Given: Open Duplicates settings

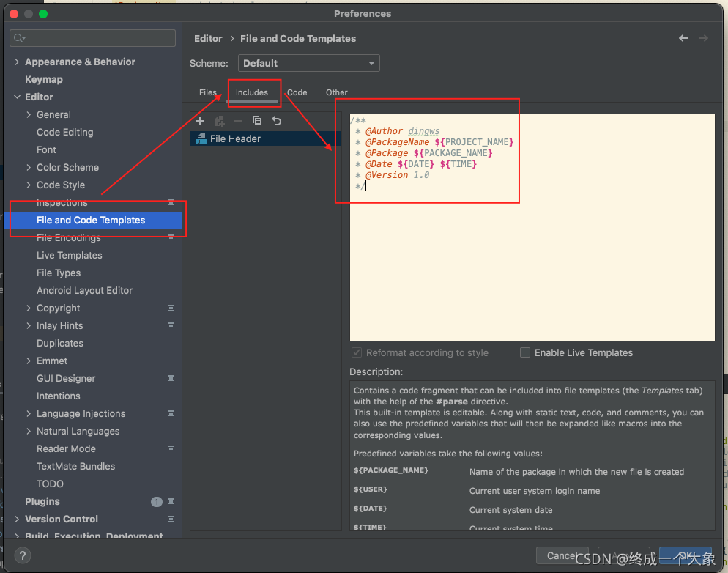Looking at the screenshot, I should (60, 343).
